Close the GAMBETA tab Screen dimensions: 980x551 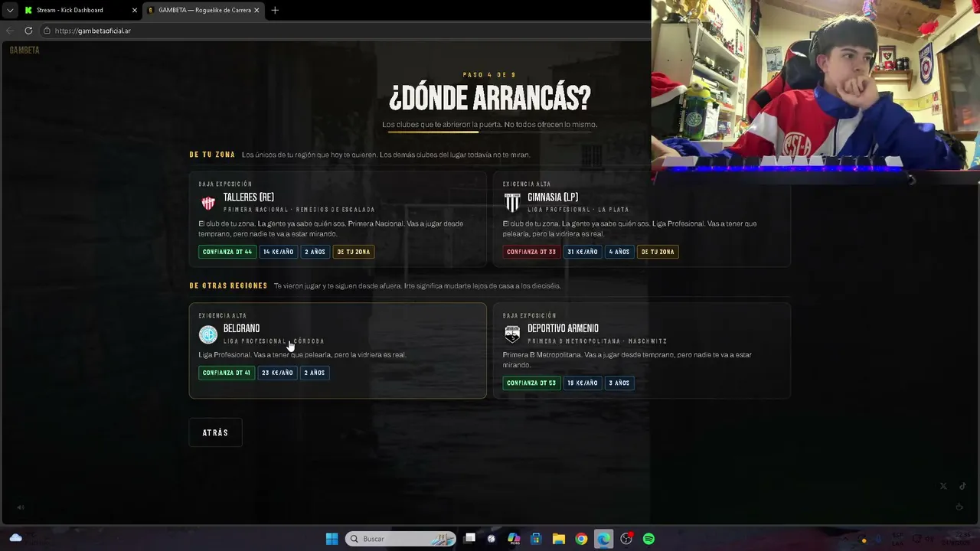point(256,10)
